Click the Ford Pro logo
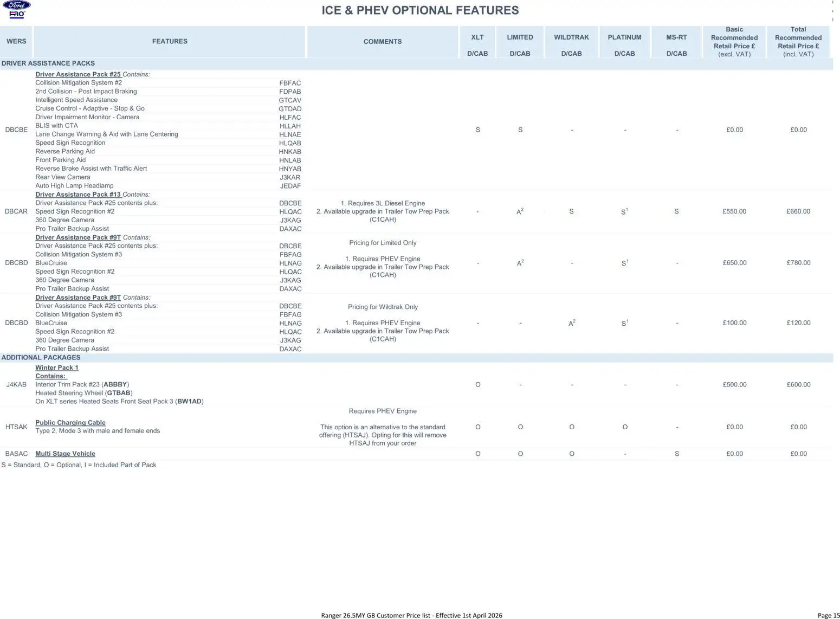840x619 pixels. click(16, 10)
